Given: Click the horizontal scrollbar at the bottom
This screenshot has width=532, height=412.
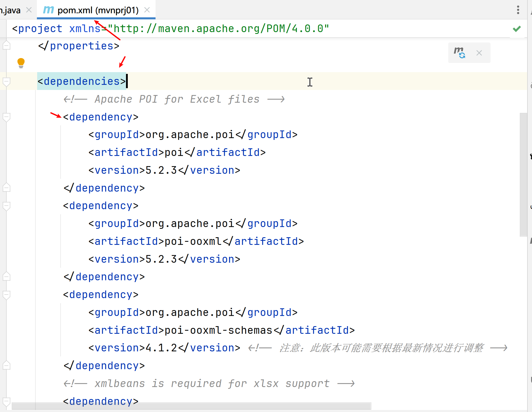Looking at the screenshot, I should point(191,406).
